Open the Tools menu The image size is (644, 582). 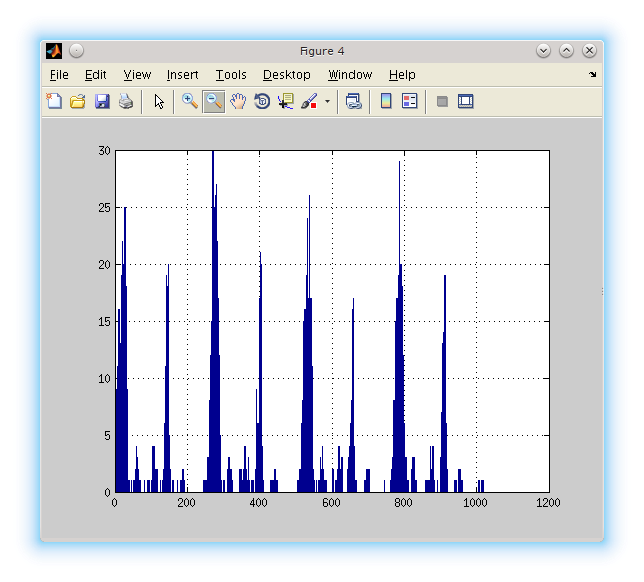coord(231,75)
